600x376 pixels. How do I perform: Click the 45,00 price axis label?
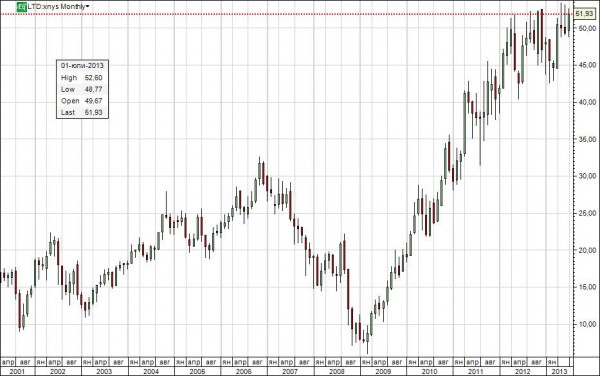click(587, 65)
